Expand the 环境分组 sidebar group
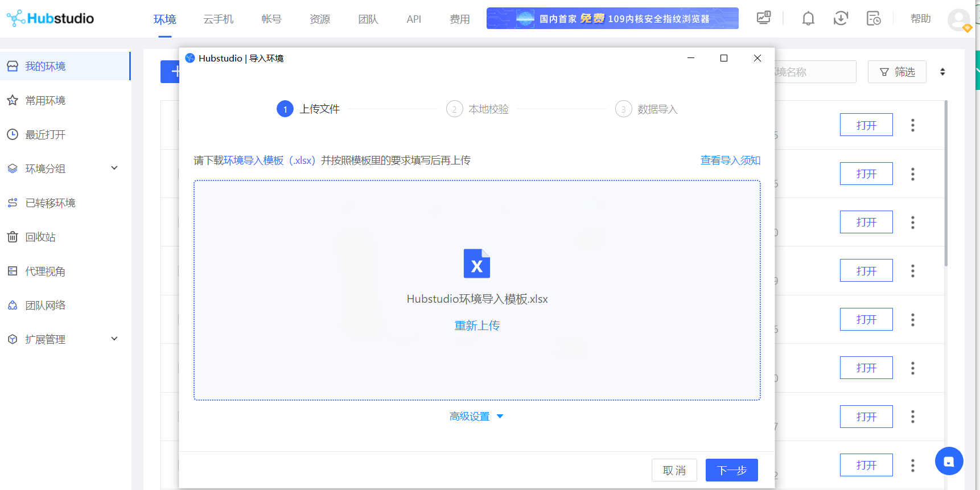Image resolution: width=980 pixels, height=490 pixels. (114, 168)
